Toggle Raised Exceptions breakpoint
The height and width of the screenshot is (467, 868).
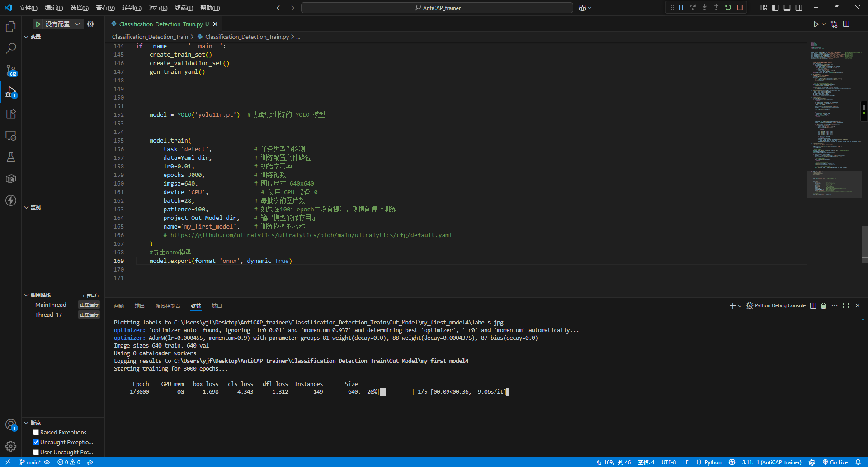point(36,432)
